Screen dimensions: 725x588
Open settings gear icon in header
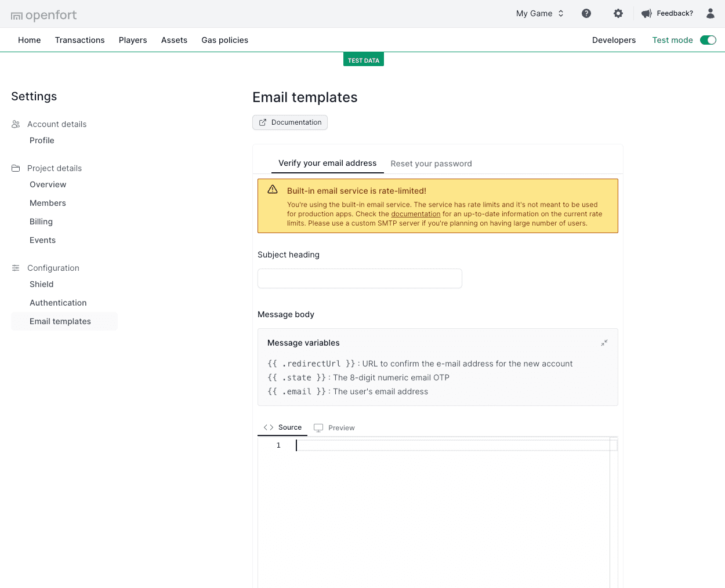click(618, 13)
